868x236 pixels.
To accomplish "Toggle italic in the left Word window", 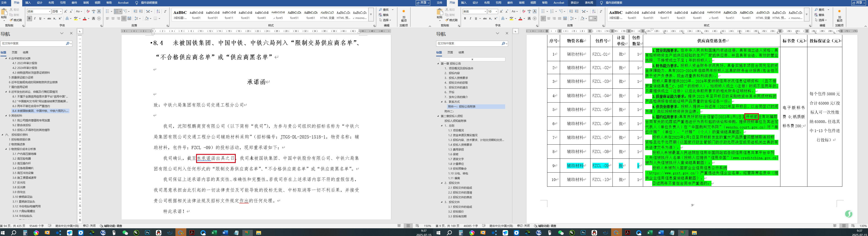I will tap(35, 18).
